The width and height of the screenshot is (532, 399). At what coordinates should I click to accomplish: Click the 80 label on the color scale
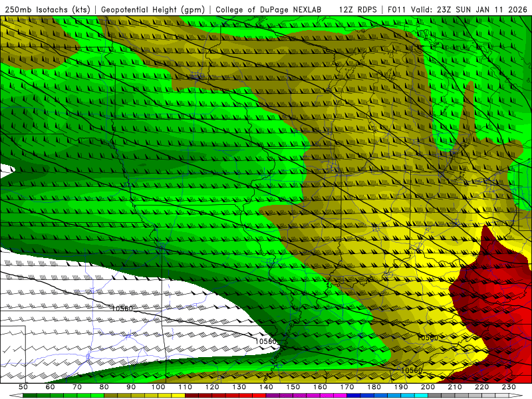104,387
